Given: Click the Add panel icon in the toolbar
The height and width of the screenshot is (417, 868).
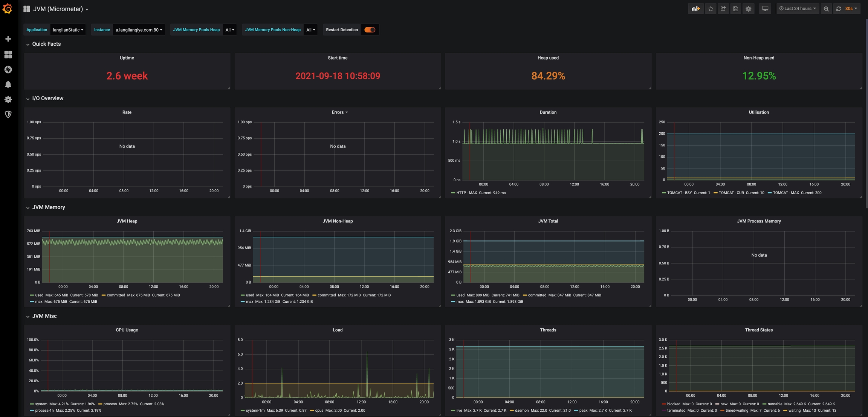Looking at the screenshot, I should (x=695, y=9).
